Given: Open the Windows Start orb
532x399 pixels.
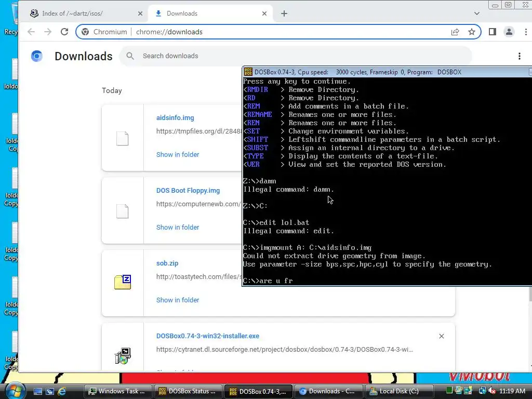Looking at the screenshot, I should tap(15, 391).
